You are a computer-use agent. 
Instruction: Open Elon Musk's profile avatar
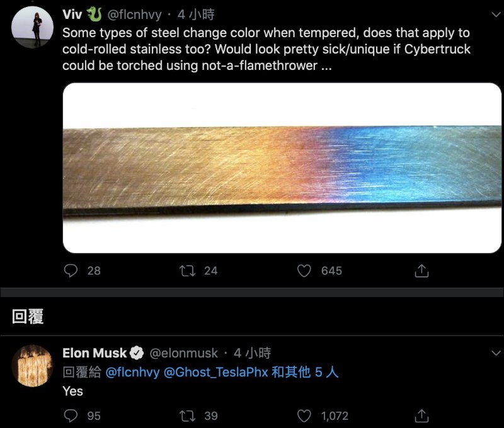[x=33, y=366]
